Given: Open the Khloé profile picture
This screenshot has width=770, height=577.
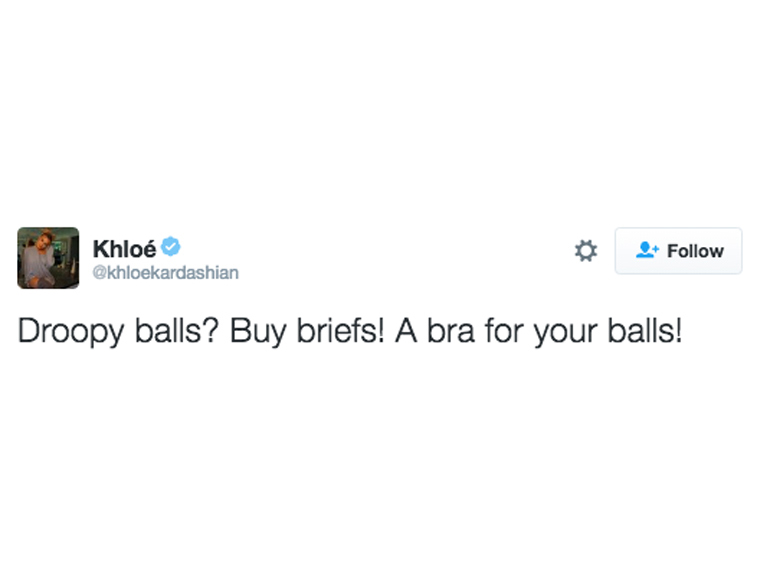Looking at the screenshot, I should pyautogui.click(x=48, y=258).
